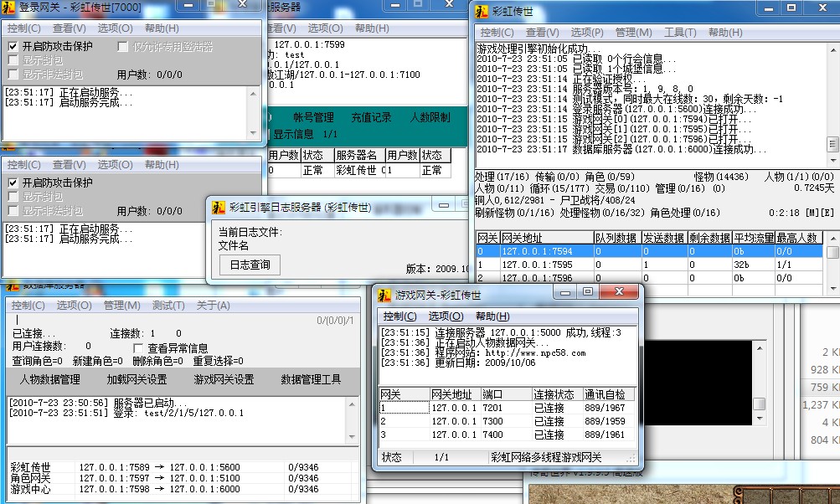Disable 开启防攻击保护 in the 登录网关 window
This screenshot has height=504, width=840.
tap(13, 46)
